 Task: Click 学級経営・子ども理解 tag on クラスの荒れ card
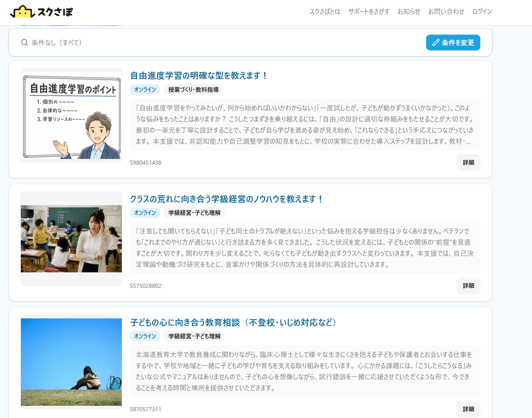tap(194, 213)
